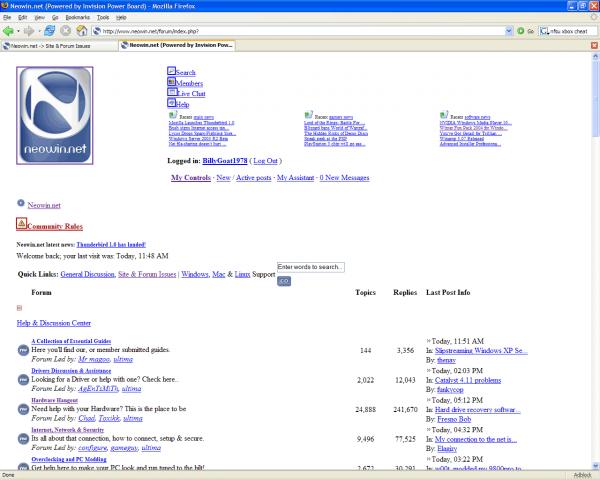Reload the page with the Reload icon
The width and height of the screenshot is (600, 480).
point(49,31)
